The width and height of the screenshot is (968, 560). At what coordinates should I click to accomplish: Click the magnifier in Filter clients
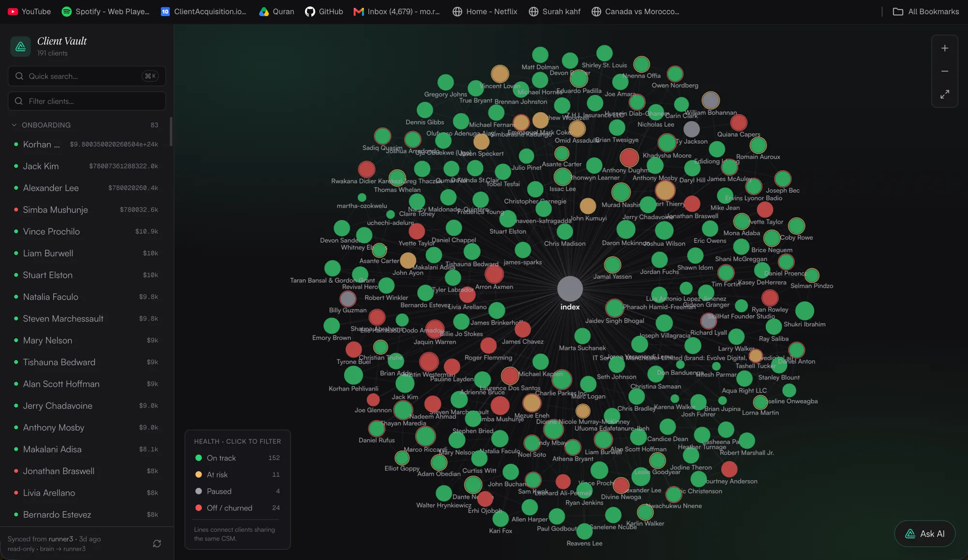point(19,101)
